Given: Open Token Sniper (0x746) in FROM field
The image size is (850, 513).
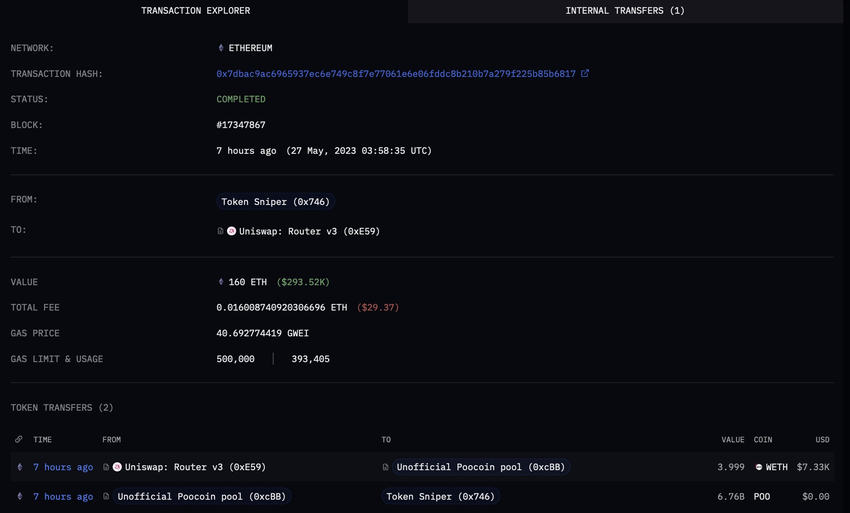Looking at the screenshot, I should tap(275, 201).
